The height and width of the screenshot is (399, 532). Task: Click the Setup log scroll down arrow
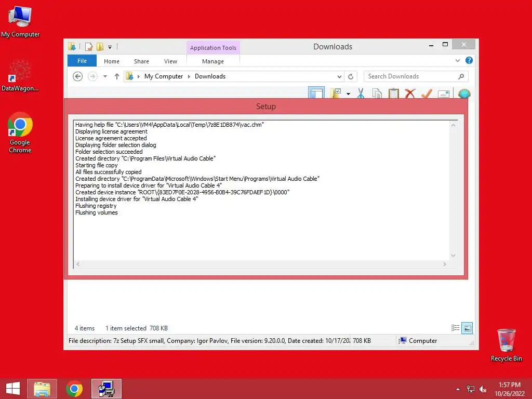pyautogui.click(x=453, y=256)
